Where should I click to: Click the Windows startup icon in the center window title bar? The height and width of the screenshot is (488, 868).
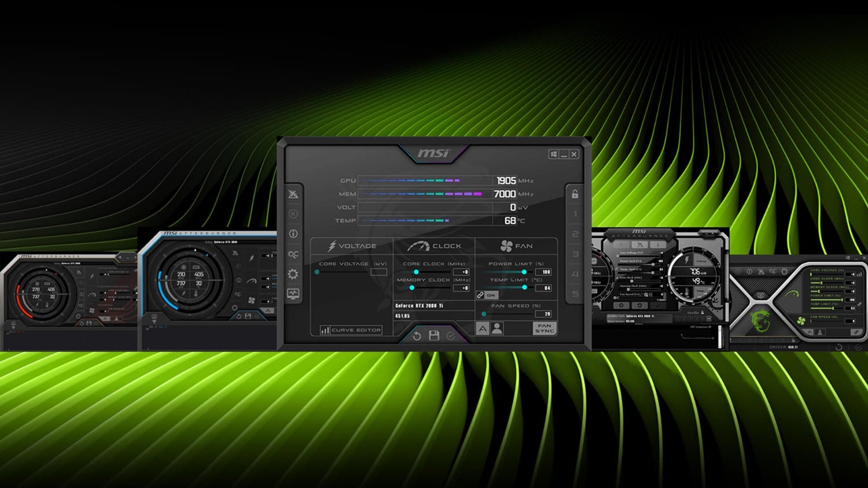click(x=554, y=154)
